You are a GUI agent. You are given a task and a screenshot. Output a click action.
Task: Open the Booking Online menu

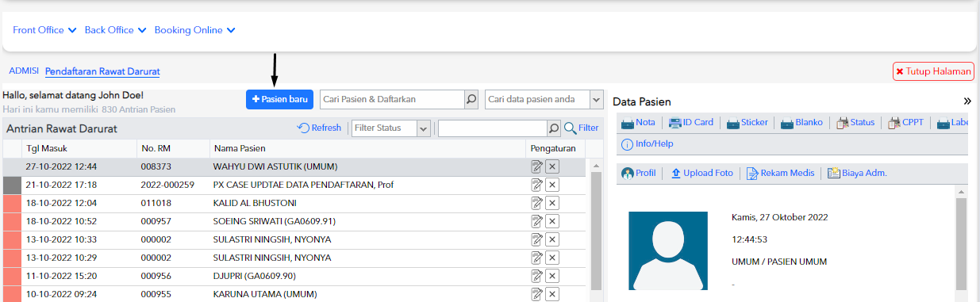coord(195,30)
